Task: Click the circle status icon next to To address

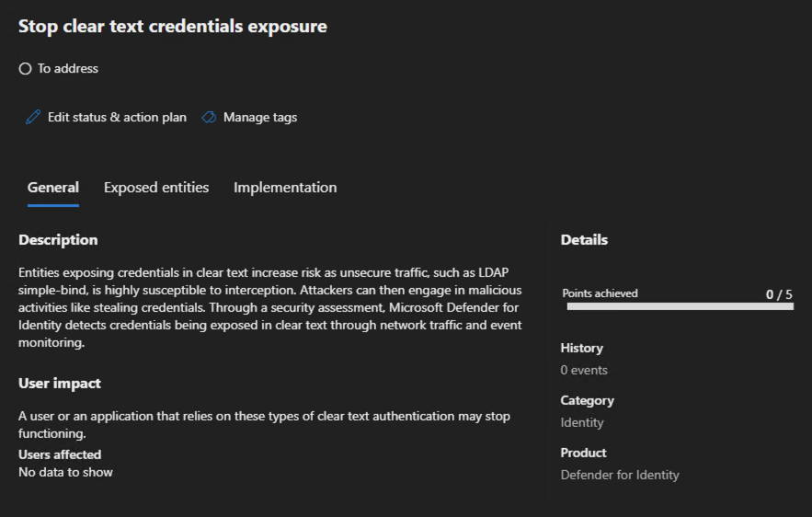Action: (26, 69)
